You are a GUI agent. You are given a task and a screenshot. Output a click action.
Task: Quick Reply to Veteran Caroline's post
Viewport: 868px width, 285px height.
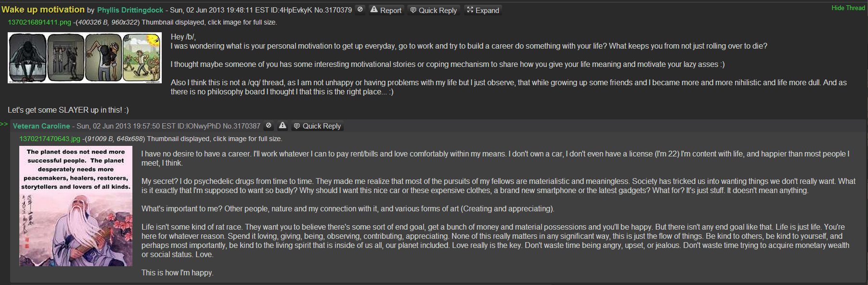[317, 126]
